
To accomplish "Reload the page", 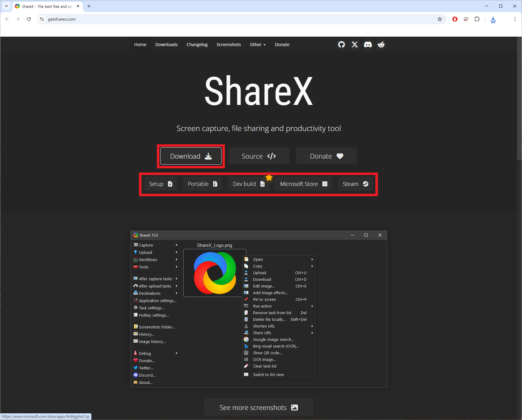I will (x=29, y=19).
